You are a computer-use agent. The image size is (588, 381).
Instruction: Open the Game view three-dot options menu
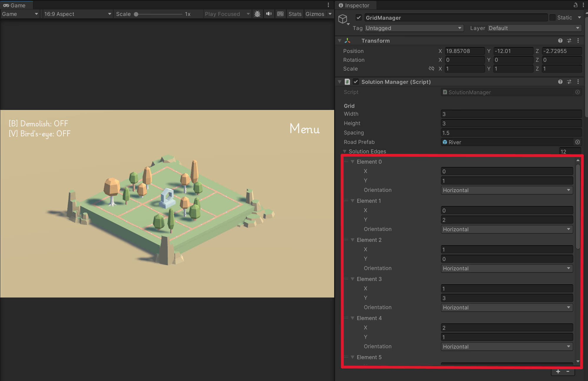[x=328, y=5]
